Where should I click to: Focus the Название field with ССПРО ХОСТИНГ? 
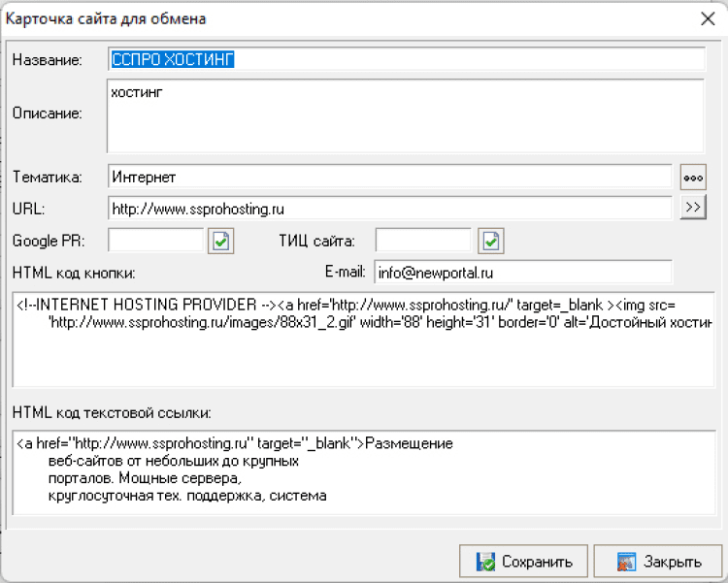pos(407,59)
